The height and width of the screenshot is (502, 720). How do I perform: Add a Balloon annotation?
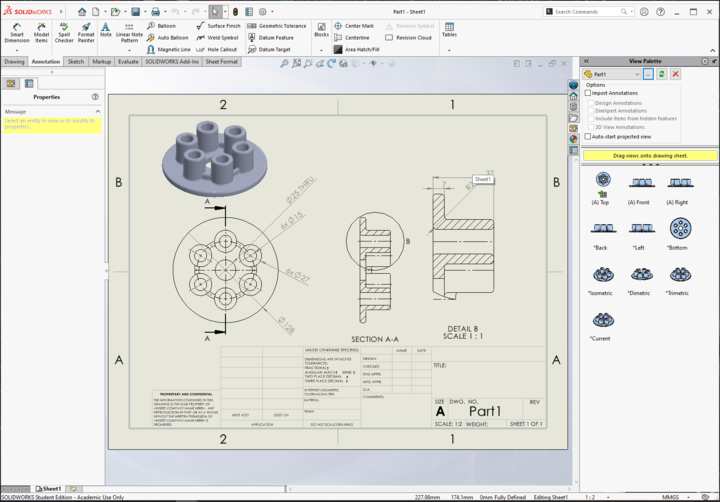tap(162, 26)
